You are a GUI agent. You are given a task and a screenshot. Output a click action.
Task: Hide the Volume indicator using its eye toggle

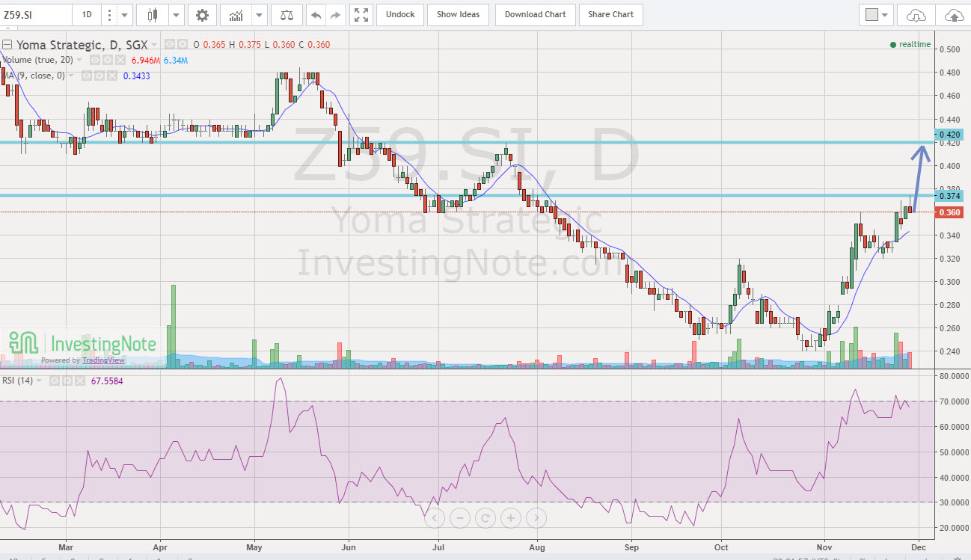click(94, 60)
